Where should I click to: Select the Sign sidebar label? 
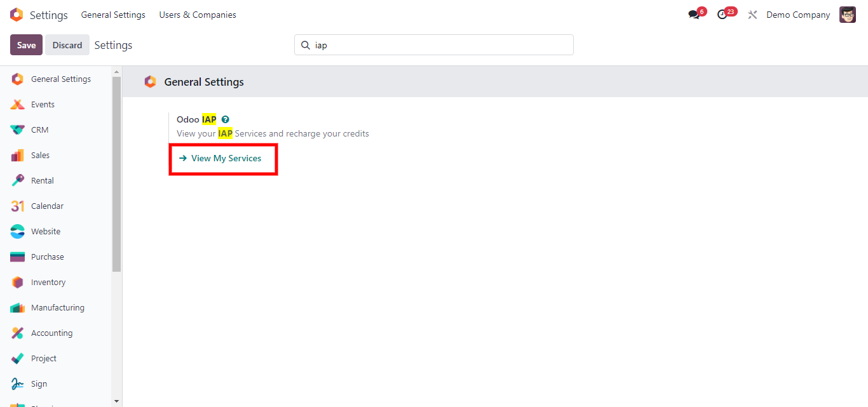click(39, 384)
